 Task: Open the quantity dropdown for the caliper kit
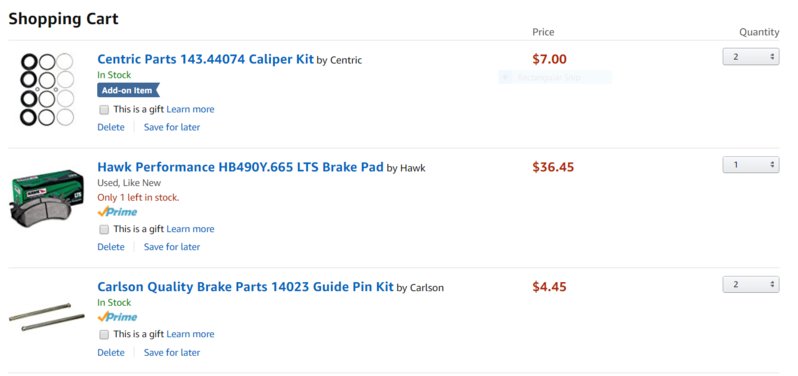(x=751, y=56)
